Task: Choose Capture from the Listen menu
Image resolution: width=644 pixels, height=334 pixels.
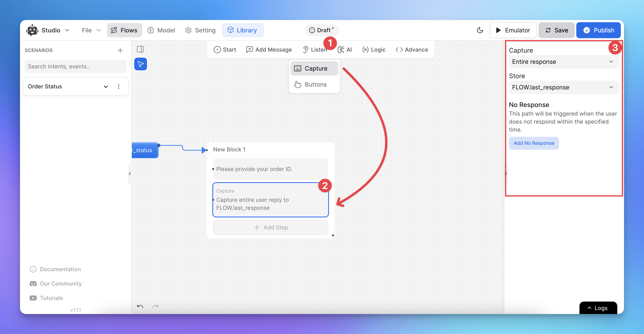Action: pos(314,68)
